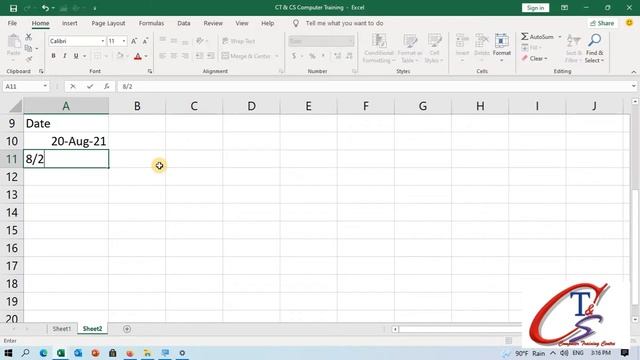Image resolution: width=640 pixels, height=360 pixels.
Task: Toggle Underline formatting
Action: 76,56
